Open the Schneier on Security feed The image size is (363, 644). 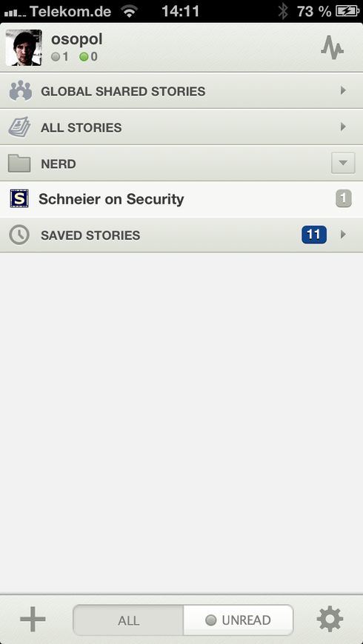pyautogui.click(x=181, y=199)
